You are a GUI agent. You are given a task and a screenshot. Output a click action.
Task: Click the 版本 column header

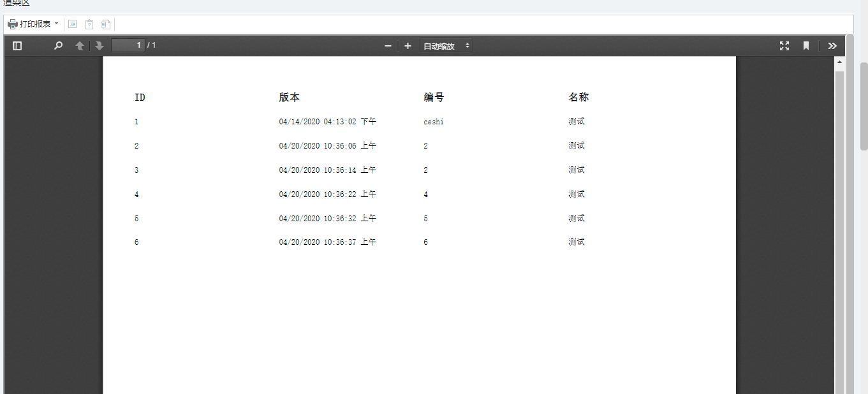tap(289, 98)
